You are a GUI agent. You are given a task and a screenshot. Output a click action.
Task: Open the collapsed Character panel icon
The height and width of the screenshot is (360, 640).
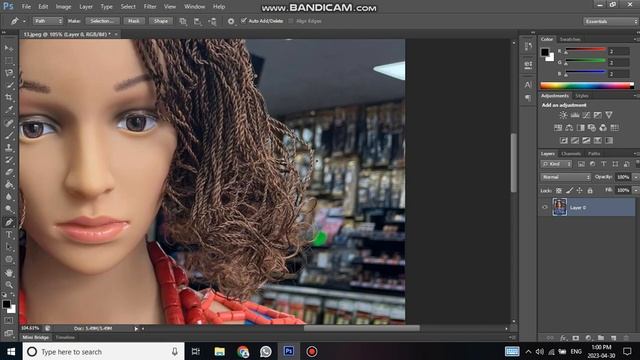pyautogui.click(x=528, y=85)
